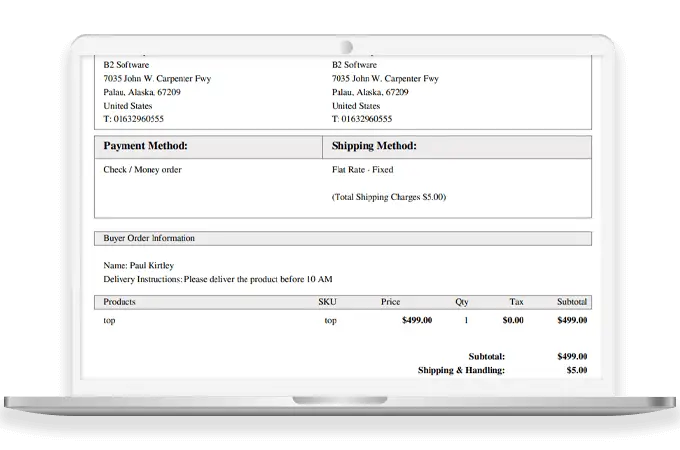
Task: Click '7035 John W. Carpenter Fwy' in right address
Action: click(386, 79)
